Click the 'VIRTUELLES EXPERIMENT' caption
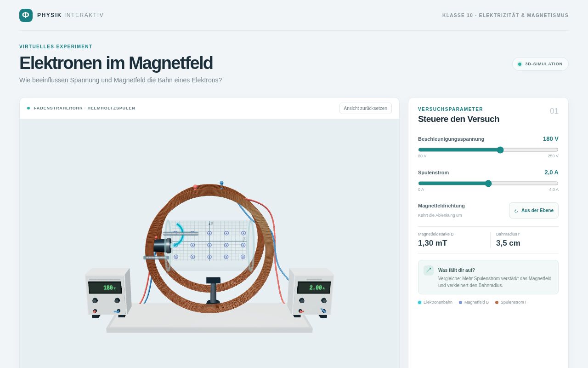Image resolution: width=588 pixels, height=368 pixels. [x=56, y=46]
